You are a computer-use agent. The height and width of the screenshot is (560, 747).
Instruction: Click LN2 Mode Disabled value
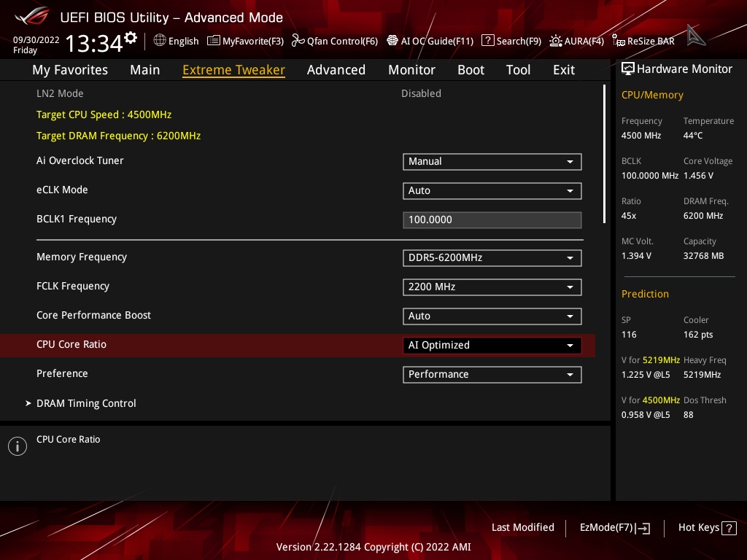(x=421, y=93)
